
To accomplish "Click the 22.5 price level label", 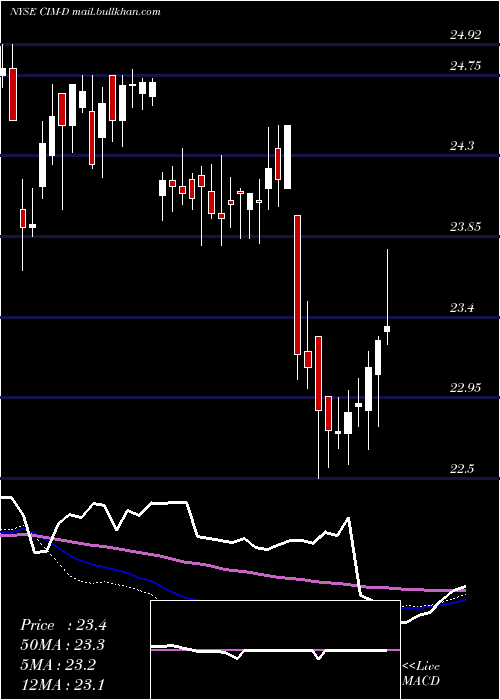I will click(x=462, y=469).
